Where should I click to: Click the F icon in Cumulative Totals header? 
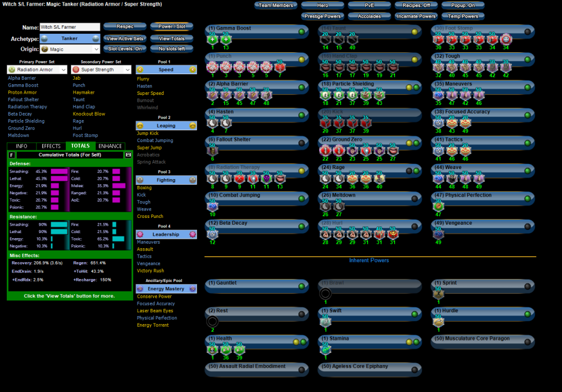click(12, 154)
